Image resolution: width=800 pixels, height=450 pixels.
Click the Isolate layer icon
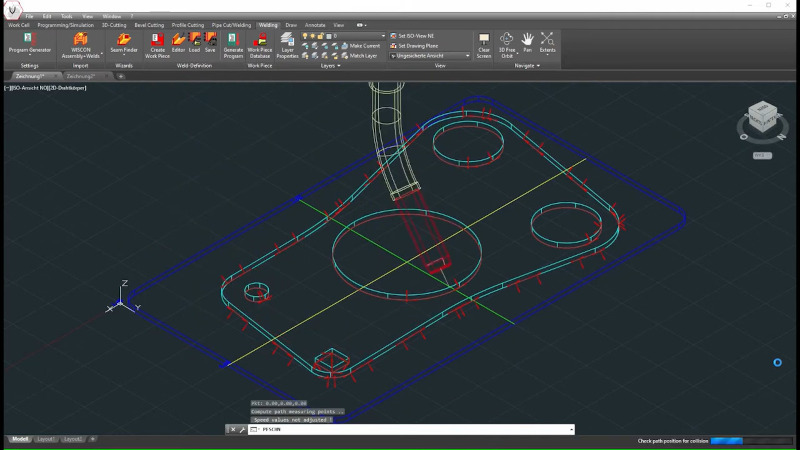click(x=315, y=46)
